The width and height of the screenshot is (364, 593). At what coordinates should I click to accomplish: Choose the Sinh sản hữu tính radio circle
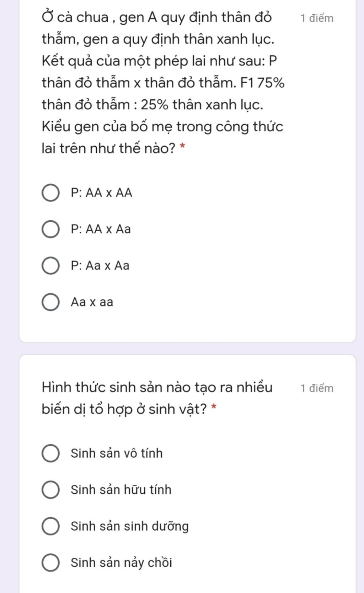click(50, 490)
